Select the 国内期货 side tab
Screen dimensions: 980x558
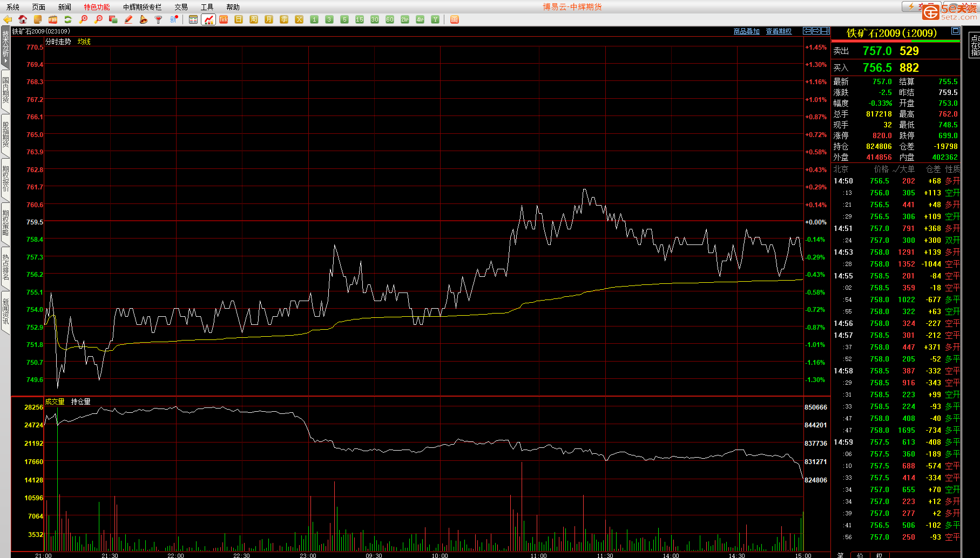[5, 91]
